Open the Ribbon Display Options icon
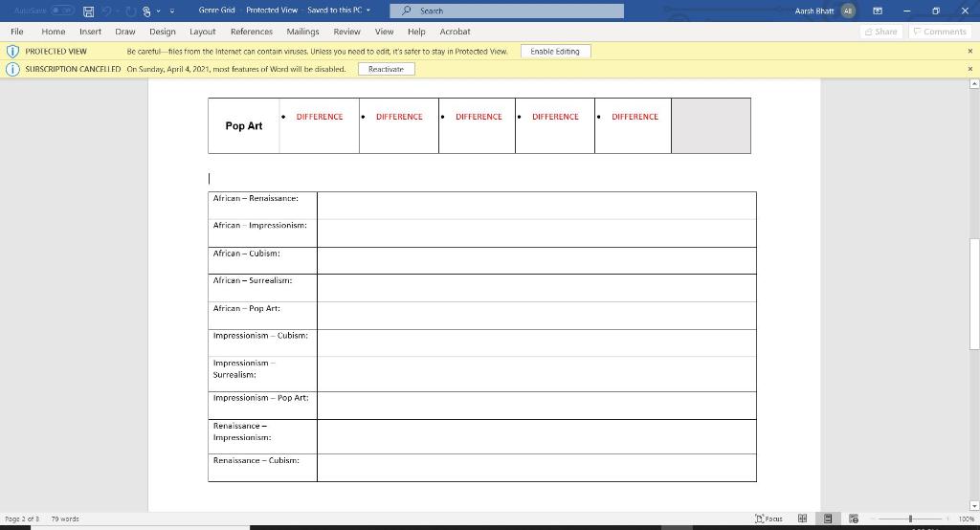The width and height of the screenshot is (980, 530). 878,11
